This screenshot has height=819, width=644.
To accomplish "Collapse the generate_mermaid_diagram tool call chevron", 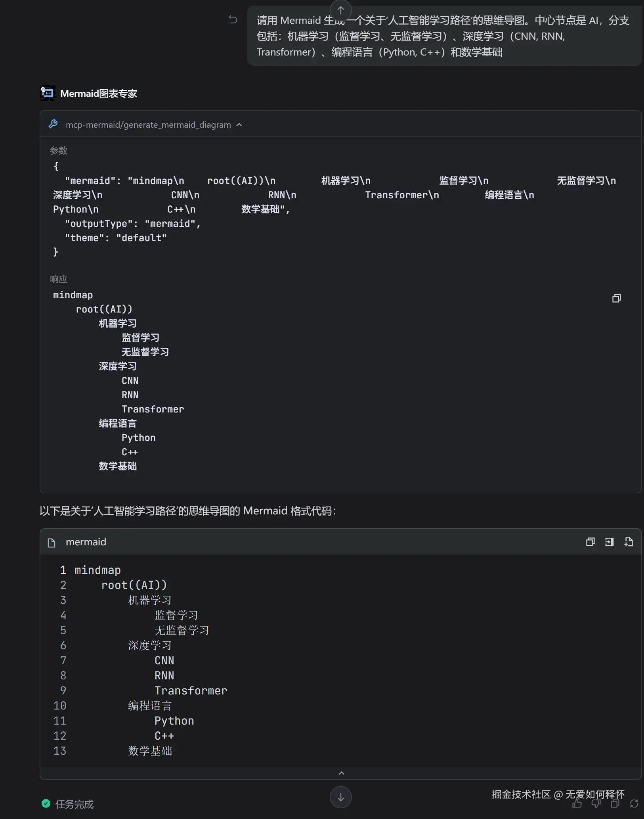I will [239, 125].
